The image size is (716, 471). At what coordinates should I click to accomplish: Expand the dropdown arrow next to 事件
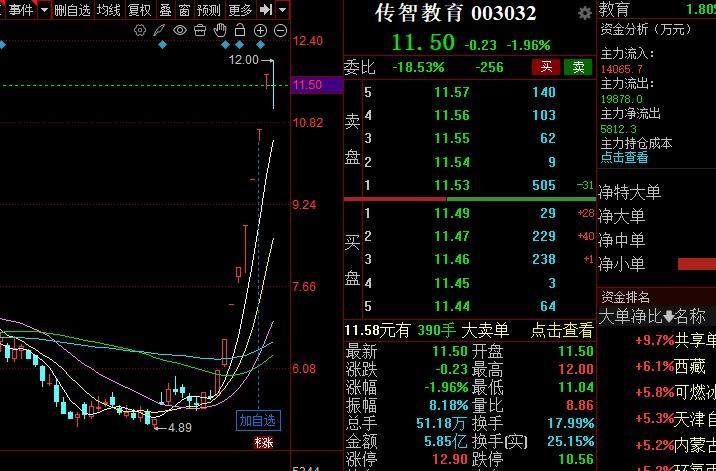[44, 10]
